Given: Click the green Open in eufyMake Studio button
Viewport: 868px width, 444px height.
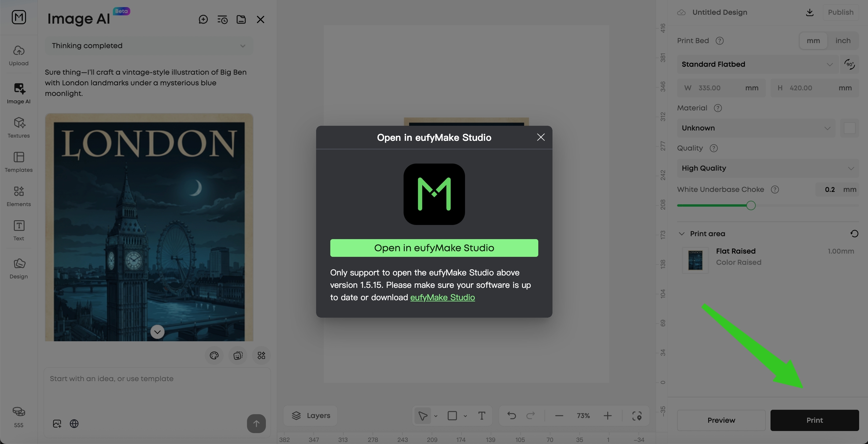Looking at the screenshot, I should 434,248.
